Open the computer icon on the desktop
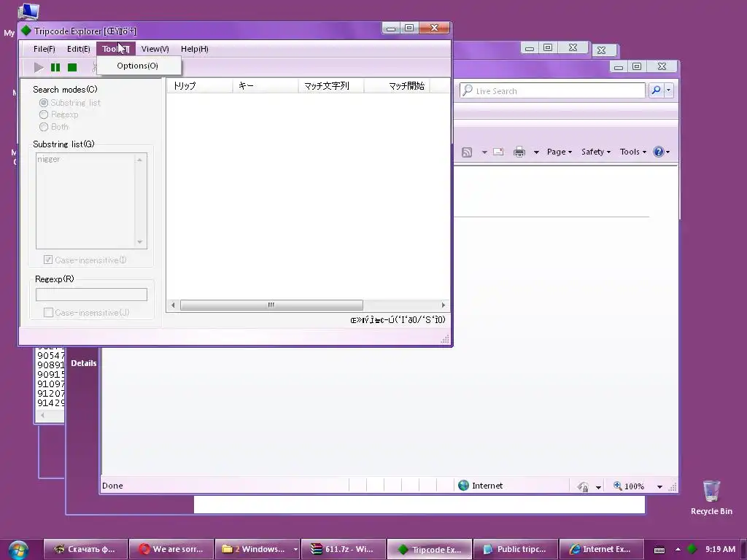Image resolution: width=747 pixels, height=560 pixels. [x=28, y=10]
